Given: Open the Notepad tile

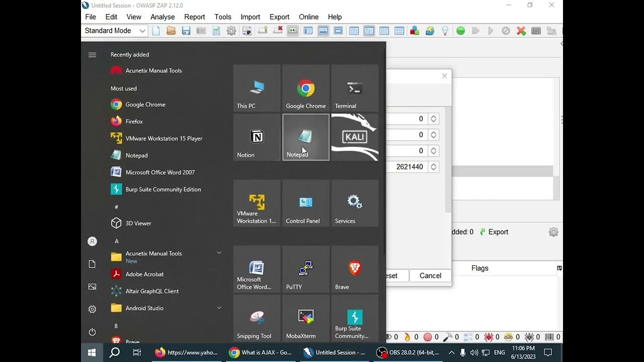Looking at the screenshot, I should click(306, 137).
